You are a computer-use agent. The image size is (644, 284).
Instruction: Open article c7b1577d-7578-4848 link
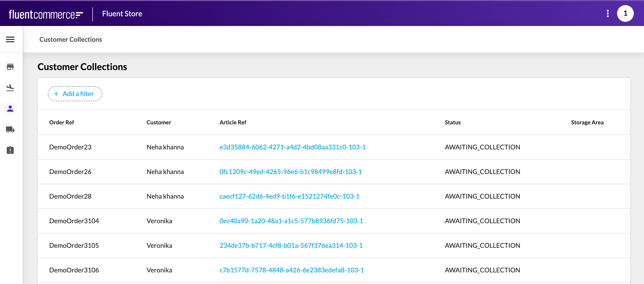292,270
